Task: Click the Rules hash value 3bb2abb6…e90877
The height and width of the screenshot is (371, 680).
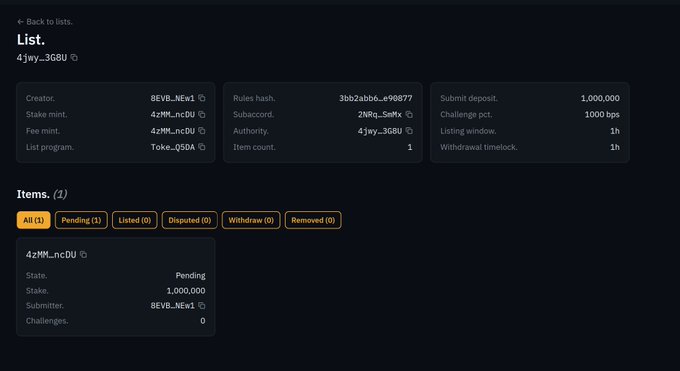Action: pyautogui.click(x=376, y=98)
